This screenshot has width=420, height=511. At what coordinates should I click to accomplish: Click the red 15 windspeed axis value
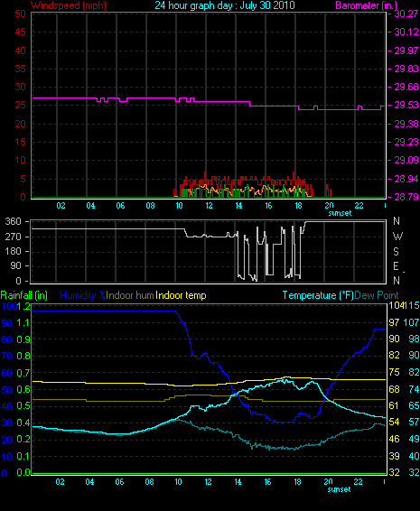point(20,142)
